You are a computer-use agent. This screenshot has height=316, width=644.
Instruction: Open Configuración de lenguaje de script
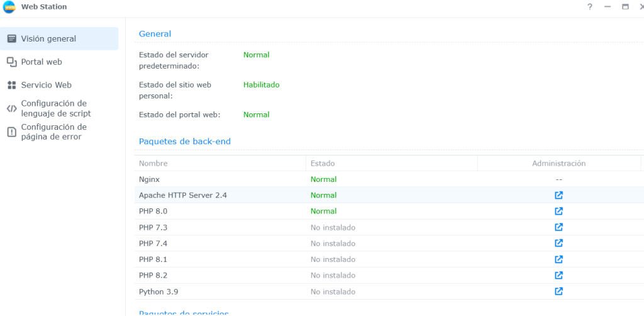point(55,108)
